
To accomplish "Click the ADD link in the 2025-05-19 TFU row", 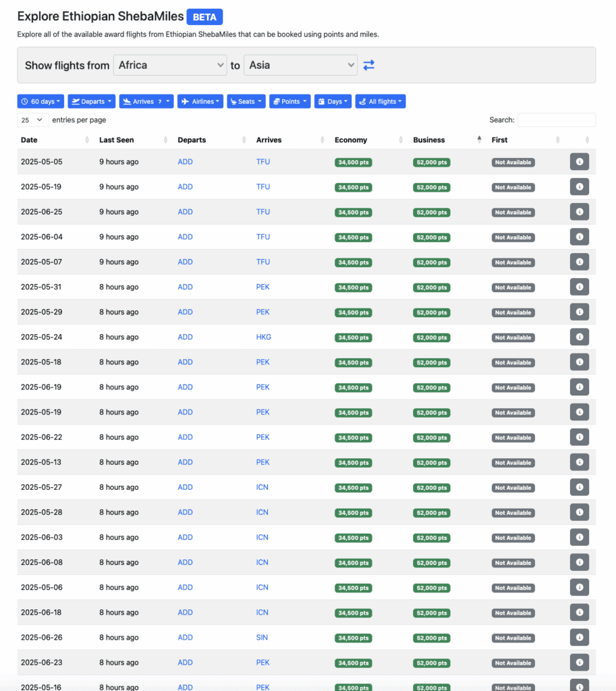I will click(185, 187).
